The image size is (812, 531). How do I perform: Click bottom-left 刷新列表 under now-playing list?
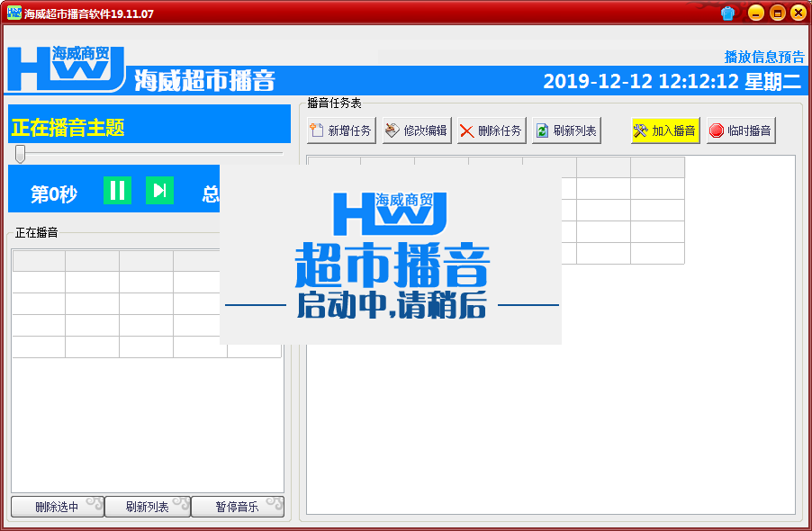click(x=148, y=507)
